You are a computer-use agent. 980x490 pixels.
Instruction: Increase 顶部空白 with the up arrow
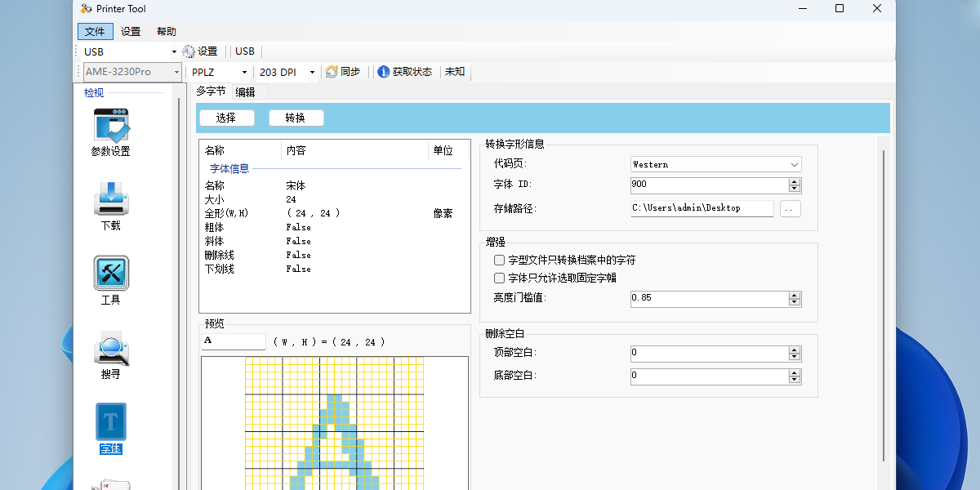click(795, 350)
